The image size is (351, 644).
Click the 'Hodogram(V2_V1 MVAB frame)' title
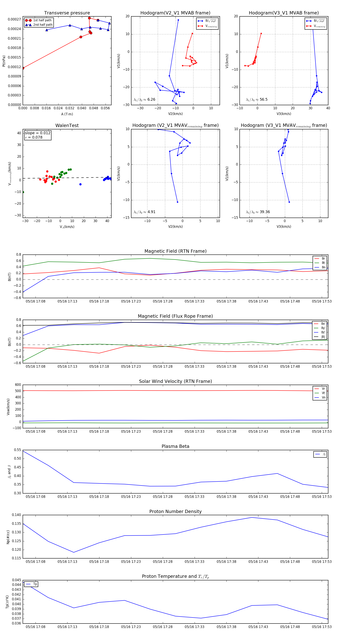175,13
